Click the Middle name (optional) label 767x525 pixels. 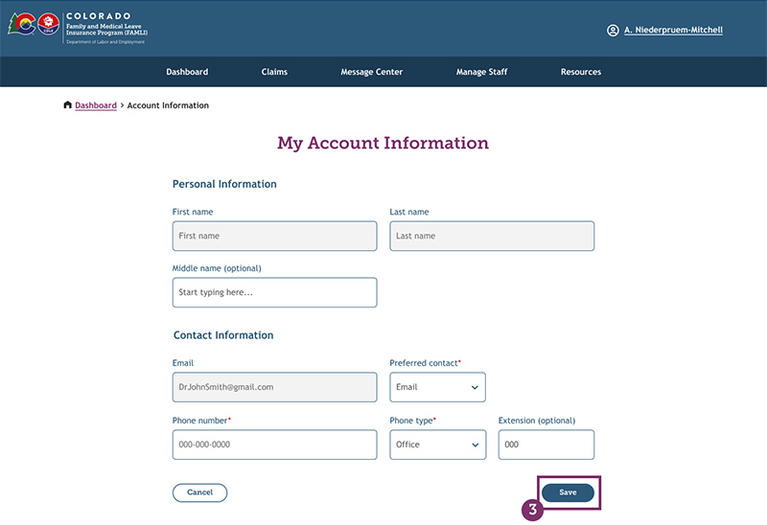(217, 268)
